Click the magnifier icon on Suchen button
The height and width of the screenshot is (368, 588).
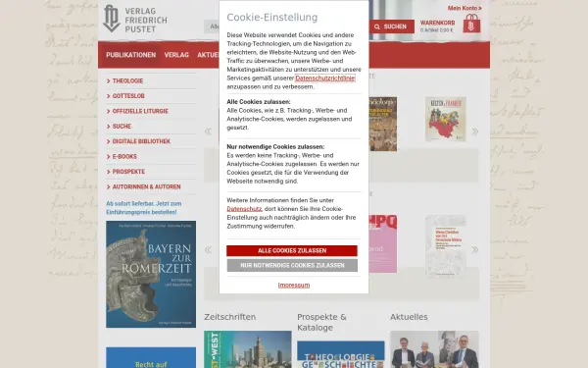click(377, 26)
